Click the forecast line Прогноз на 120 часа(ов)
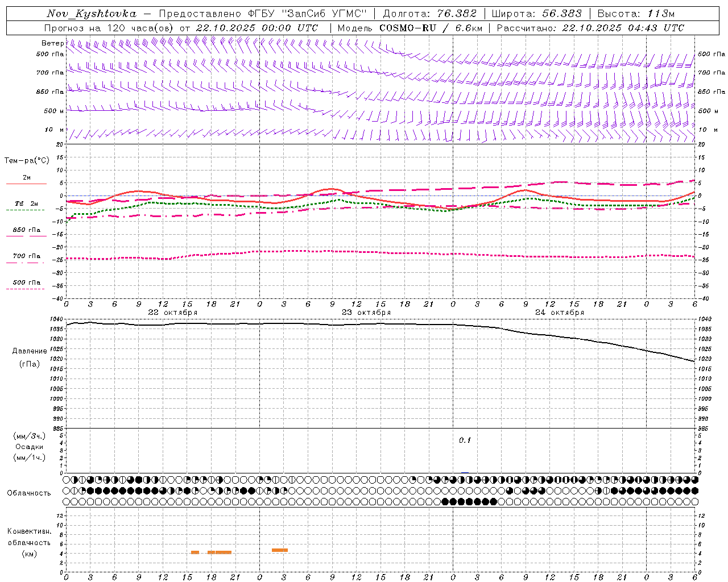 [x=109, y=28]
